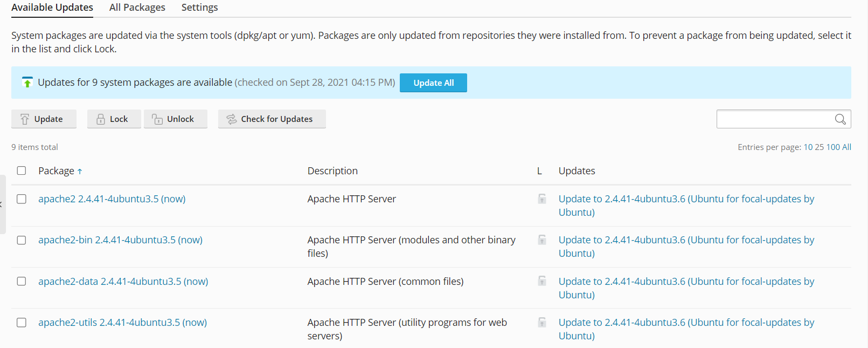Run Check for Updates

(272, 119)
